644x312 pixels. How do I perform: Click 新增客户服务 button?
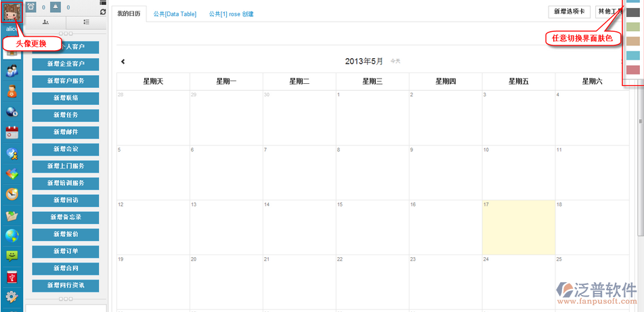(66, 81)
